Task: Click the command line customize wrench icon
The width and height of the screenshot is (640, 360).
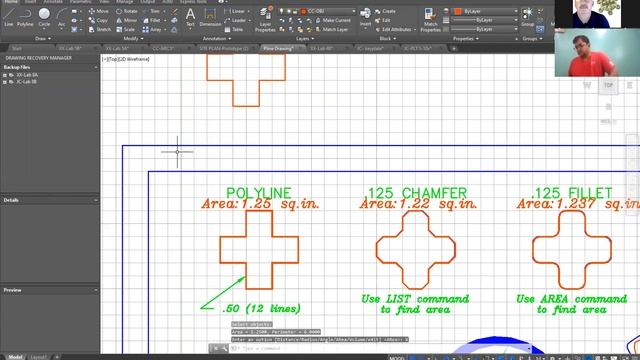Action: point(225,348)
